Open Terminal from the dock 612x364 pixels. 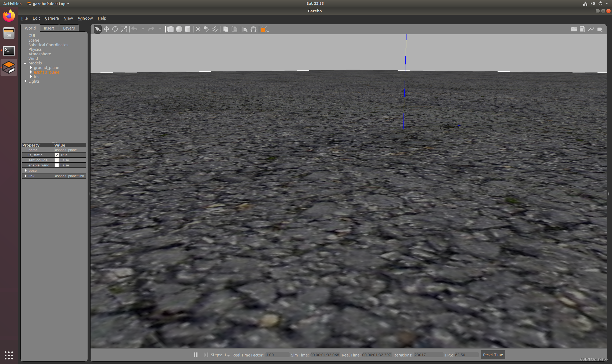[x=9, y=50]
